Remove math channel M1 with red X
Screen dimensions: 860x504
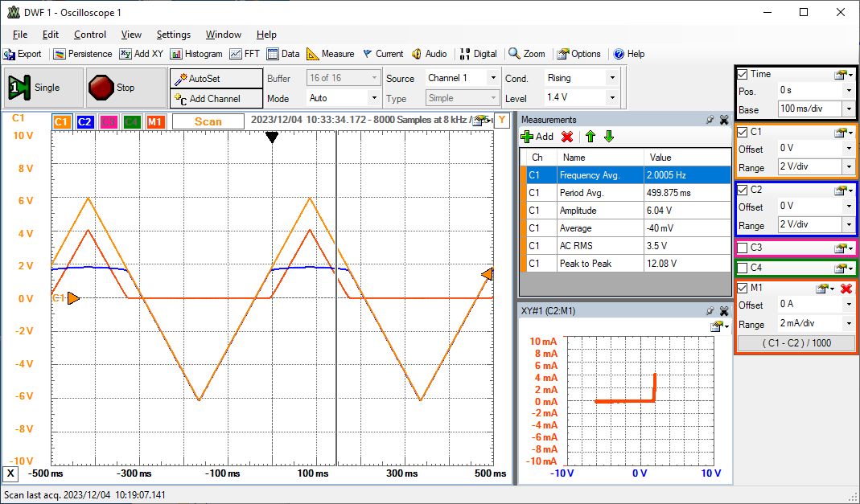(x=846, y=289)
